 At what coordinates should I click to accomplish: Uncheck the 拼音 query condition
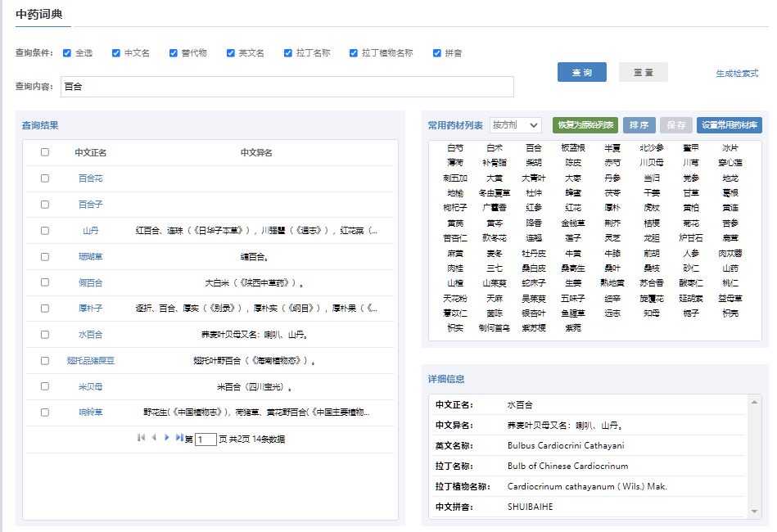point(437,53)
